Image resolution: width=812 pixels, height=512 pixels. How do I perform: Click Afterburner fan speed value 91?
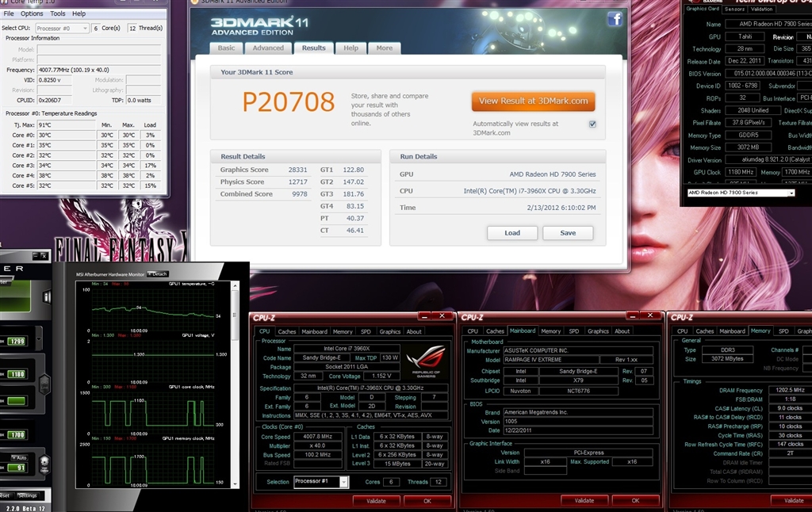pyautogui.click(x=17, y=468)
